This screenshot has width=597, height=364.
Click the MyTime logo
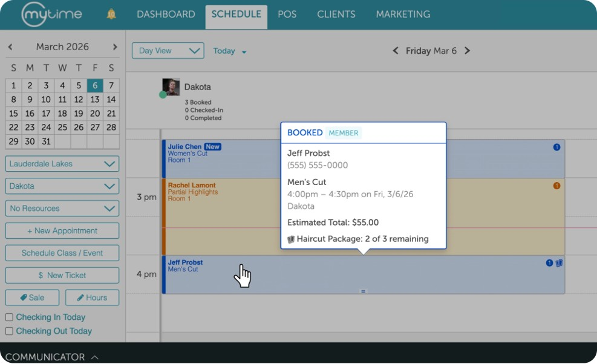(x=51, y=15)
